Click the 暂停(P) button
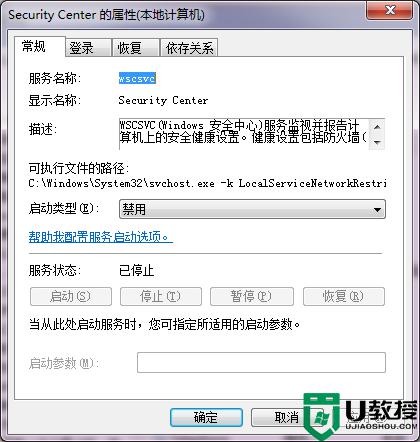Image resolution: width=420 pixels, height=442 pixels. click(252, 296)
